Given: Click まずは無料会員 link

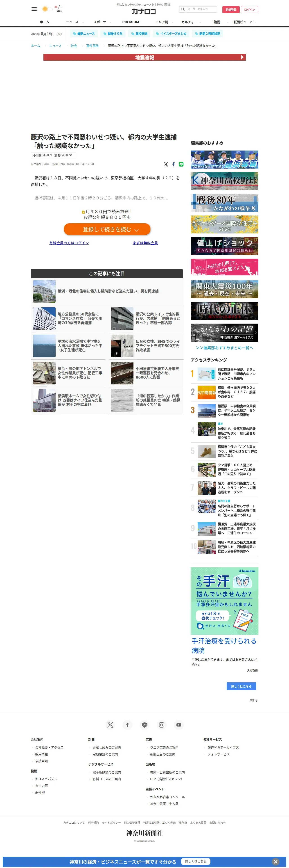Looking at the screenshot, I should point(145,243).
